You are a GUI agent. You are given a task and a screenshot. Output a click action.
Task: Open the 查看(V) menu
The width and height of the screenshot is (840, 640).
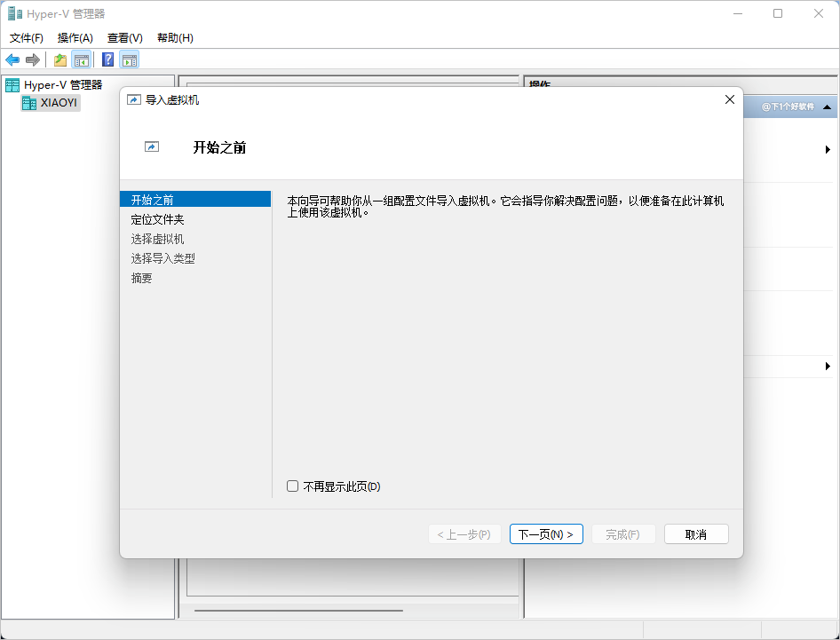125,38
